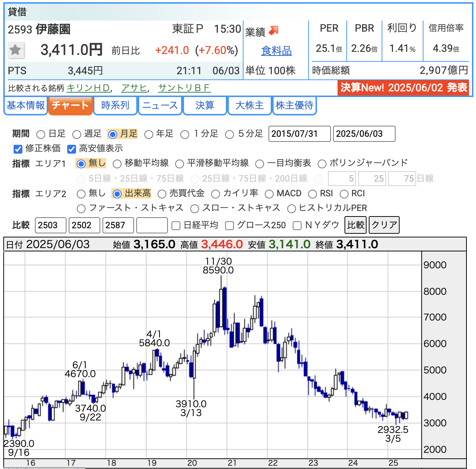Open 食料品 sector link
Screen dimensions: 476x469
coord(277,51)
